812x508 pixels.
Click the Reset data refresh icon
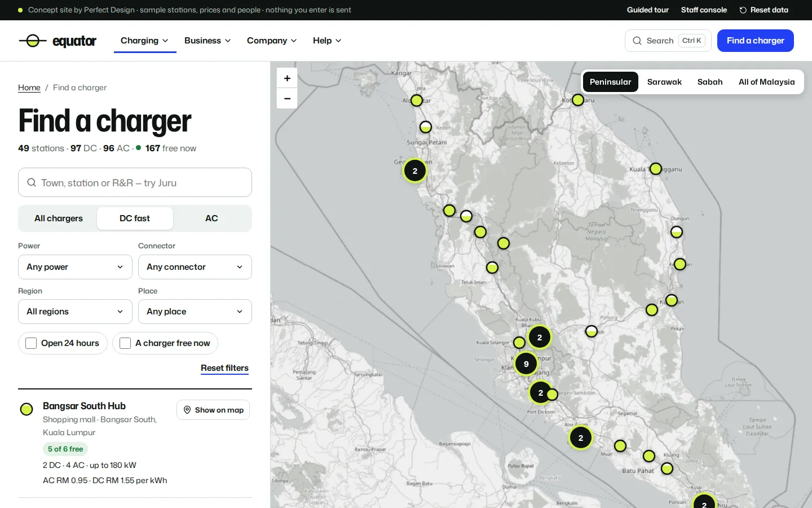[743, 10]
